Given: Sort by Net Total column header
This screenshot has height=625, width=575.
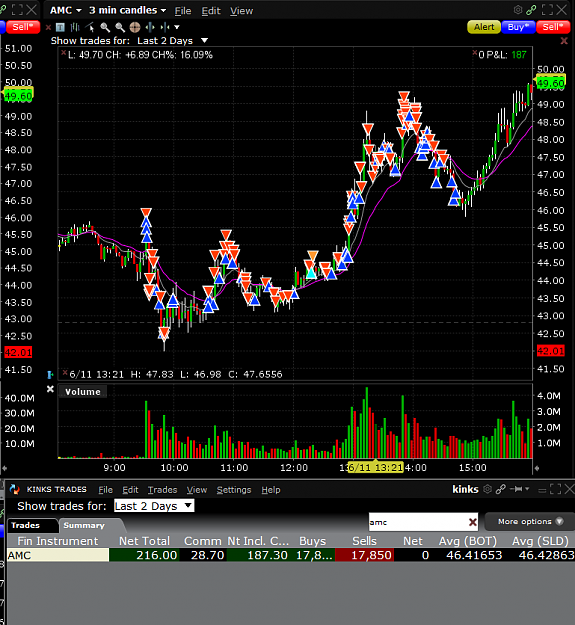Looking at the screenshot, I should coord(144,541).
